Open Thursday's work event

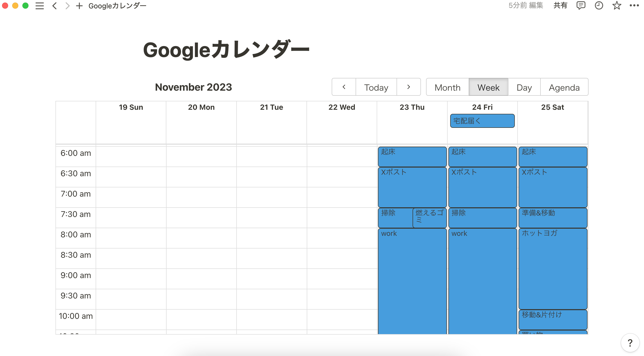(412, 281)
